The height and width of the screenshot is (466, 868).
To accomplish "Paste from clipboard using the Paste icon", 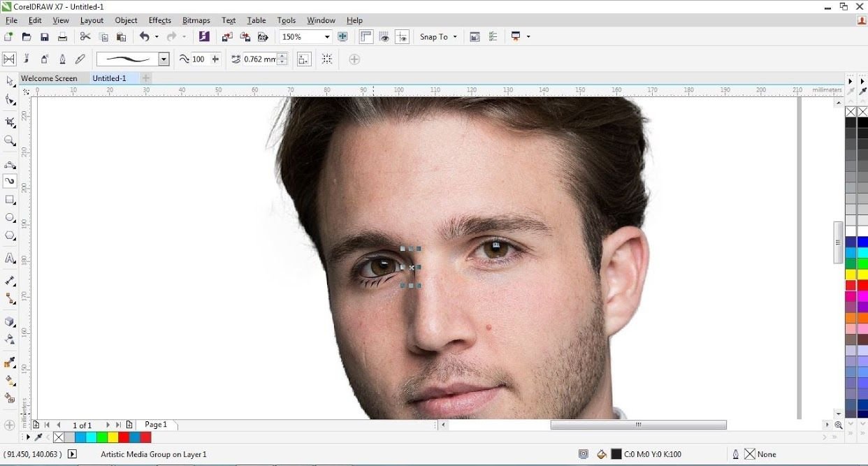I will point(121,37).
